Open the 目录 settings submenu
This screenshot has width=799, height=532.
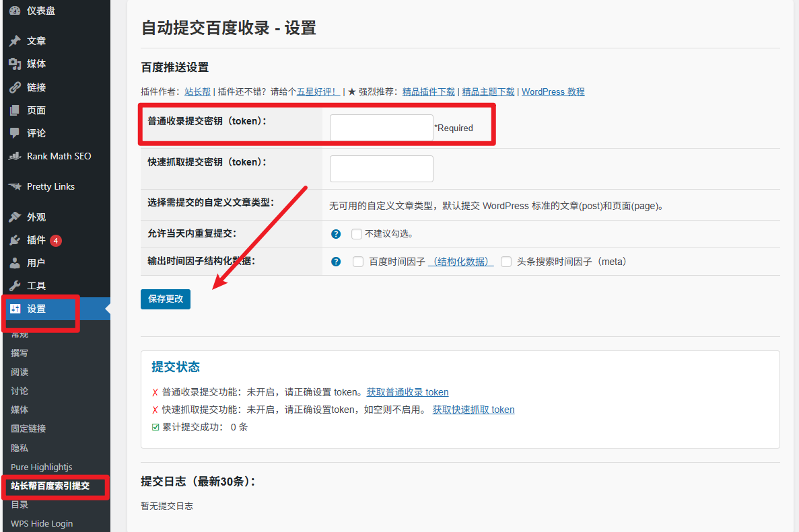pos(20,504)
